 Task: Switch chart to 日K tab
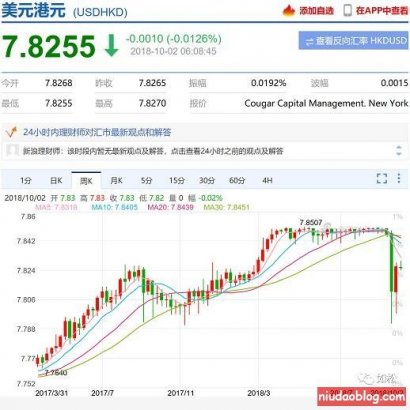56,181
